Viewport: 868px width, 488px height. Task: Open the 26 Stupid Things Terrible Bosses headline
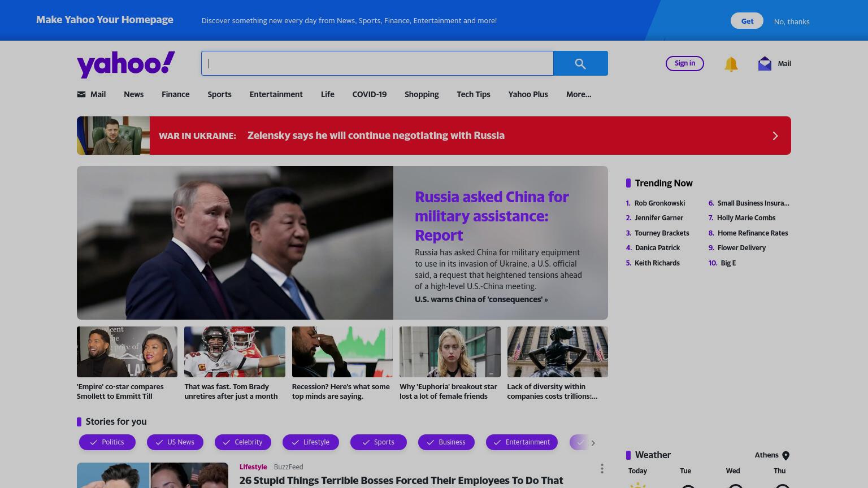(401, 481)
